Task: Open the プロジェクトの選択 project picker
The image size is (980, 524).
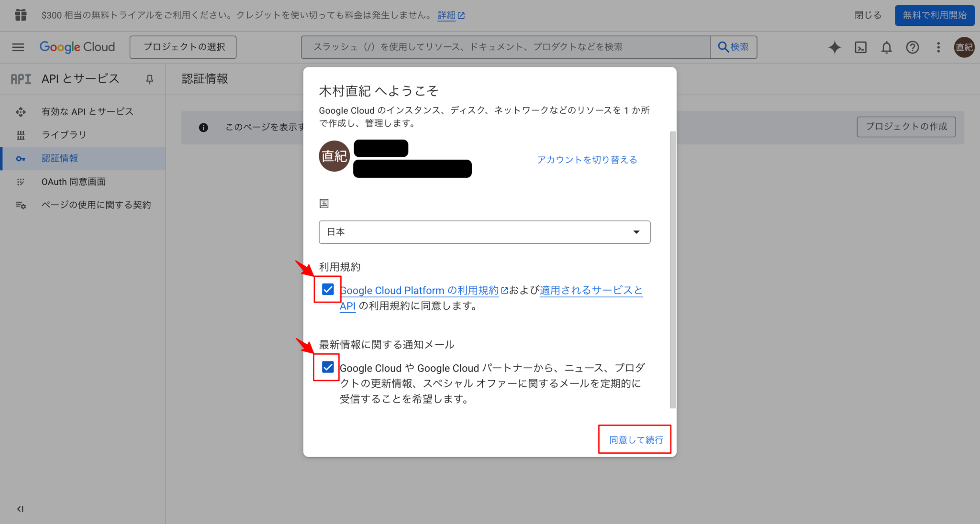Action: (x=183, y=47)
